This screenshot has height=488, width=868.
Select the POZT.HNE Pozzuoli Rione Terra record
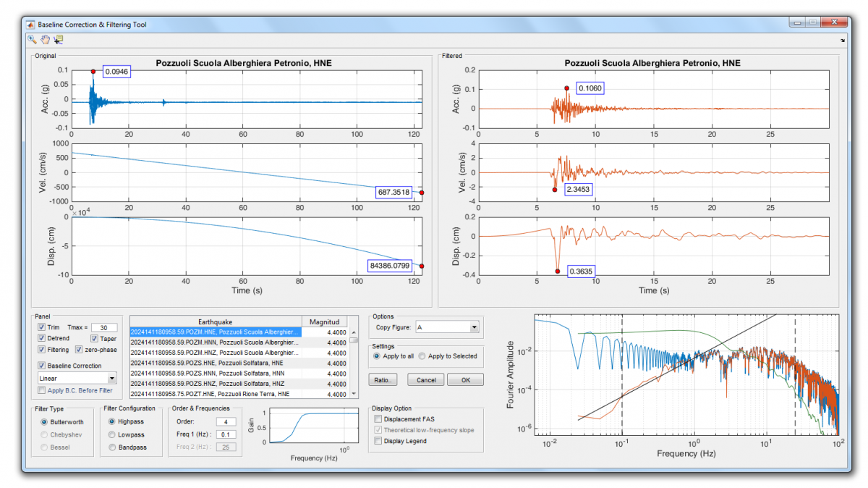click(x=216, y=394)
